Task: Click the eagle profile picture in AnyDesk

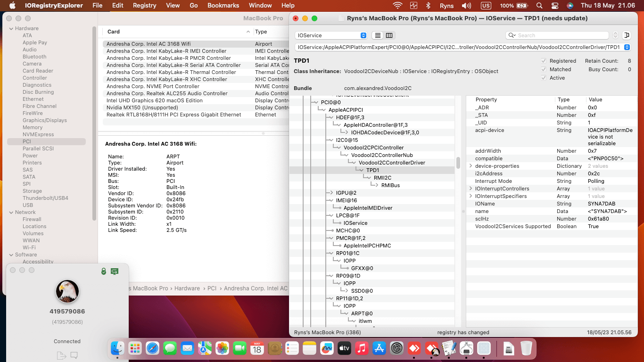Action: click(x=67, y=291)
